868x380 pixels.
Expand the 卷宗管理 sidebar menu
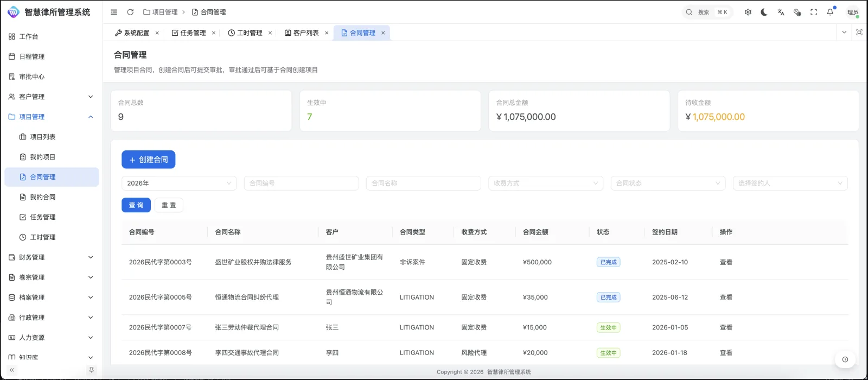52,277
